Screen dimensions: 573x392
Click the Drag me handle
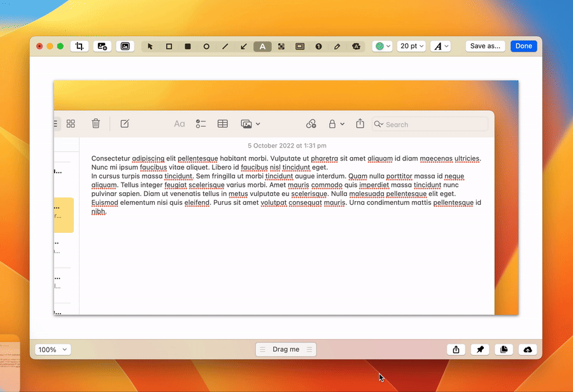(x=286, y=349)
